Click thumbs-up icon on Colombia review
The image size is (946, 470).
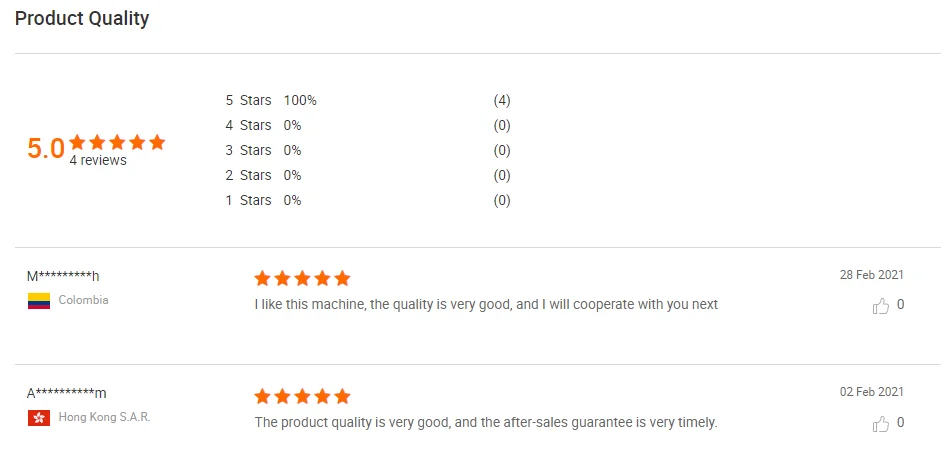point(881,306)
